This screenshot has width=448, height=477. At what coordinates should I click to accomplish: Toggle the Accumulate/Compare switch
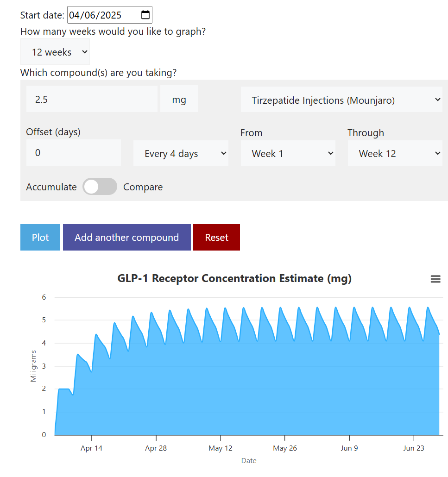click(100, 187)
